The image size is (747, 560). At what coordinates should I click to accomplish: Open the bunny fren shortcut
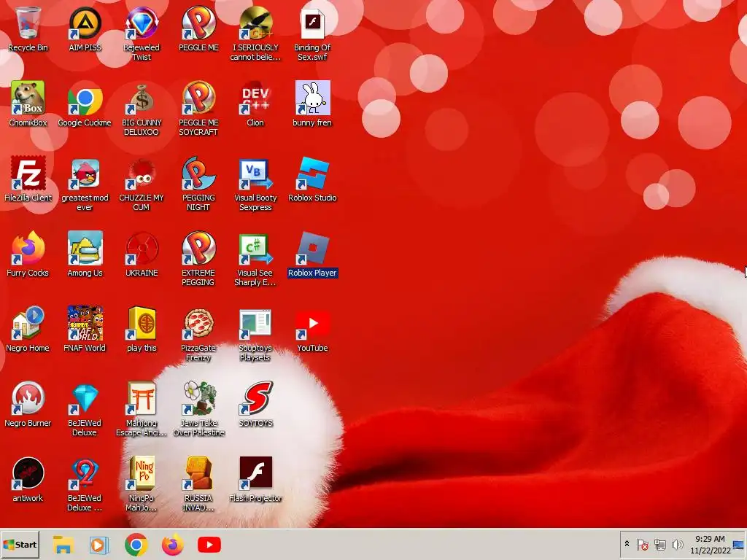tap(312, 104)
